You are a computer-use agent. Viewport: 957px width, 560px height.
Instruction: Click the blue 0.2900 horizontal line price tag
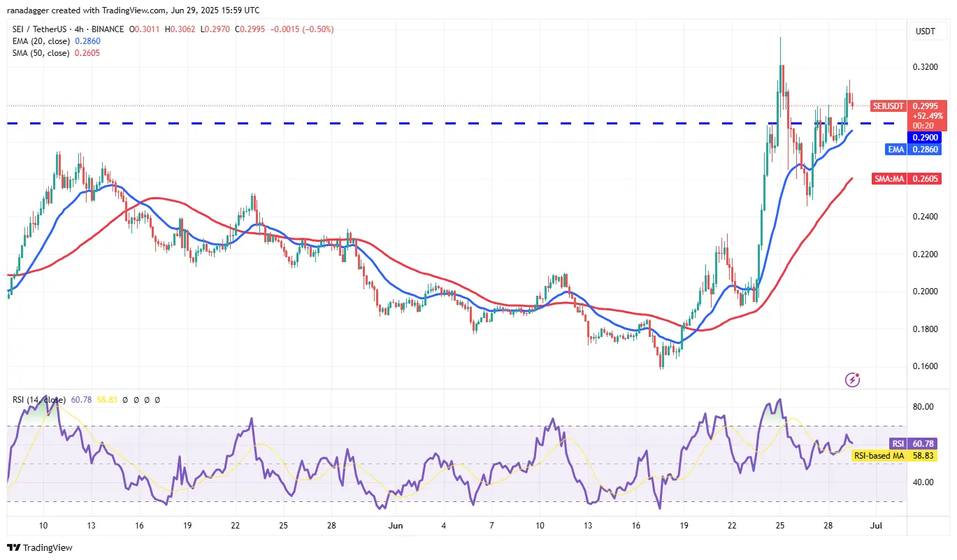(x=926, y=138)
